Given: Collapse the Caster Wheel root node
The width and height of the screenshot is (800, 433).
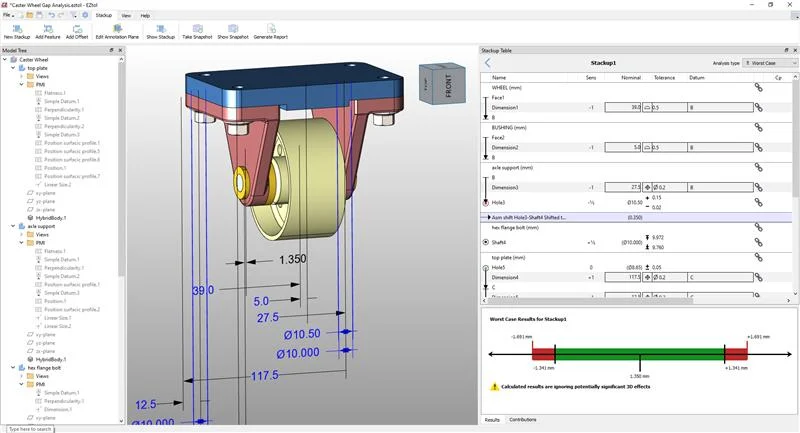Looking at the screenshot, I should [5, 60].
